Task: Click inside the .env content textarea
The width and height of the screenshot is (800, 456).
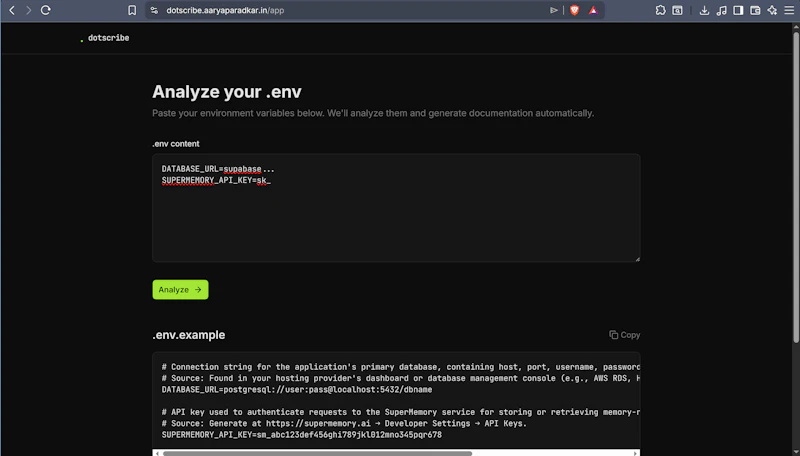Action: [x=396, y=208]
